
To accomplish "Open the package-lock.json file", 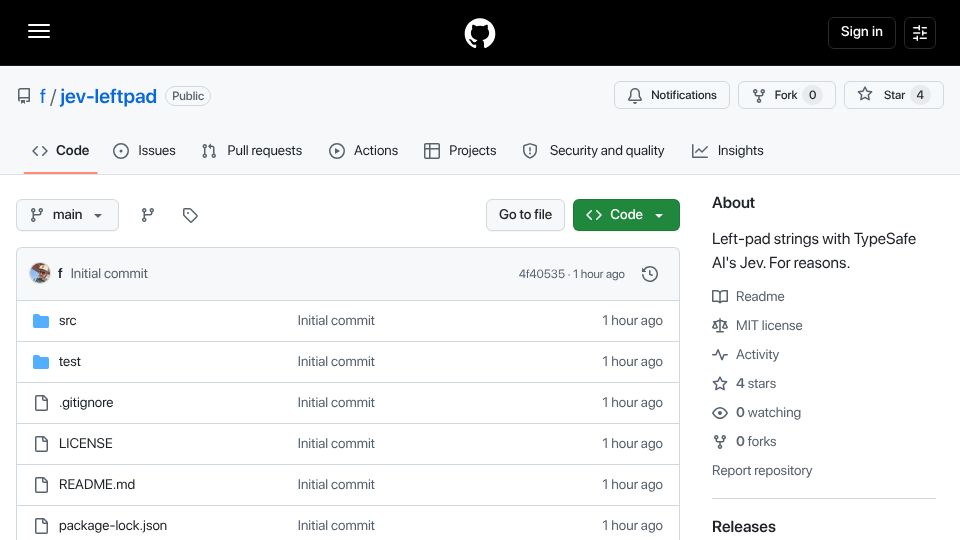I will [x=113, y=526].
